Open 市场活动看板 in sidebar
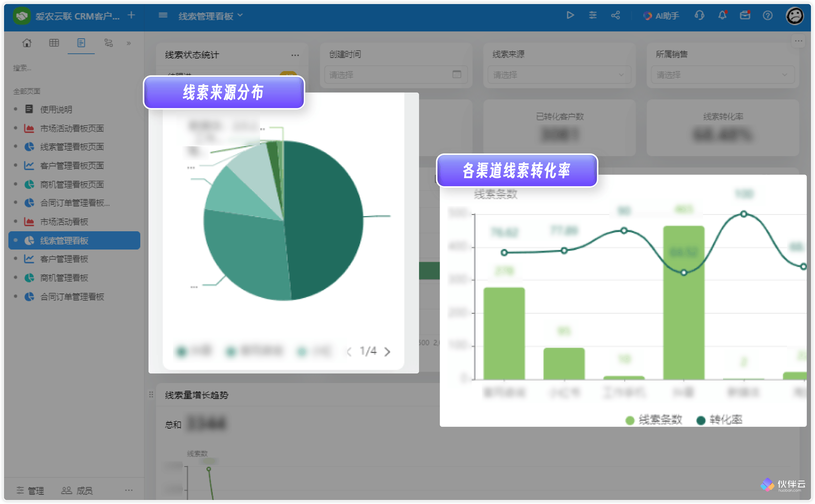815x504 pixels. (x=74, y=222)
